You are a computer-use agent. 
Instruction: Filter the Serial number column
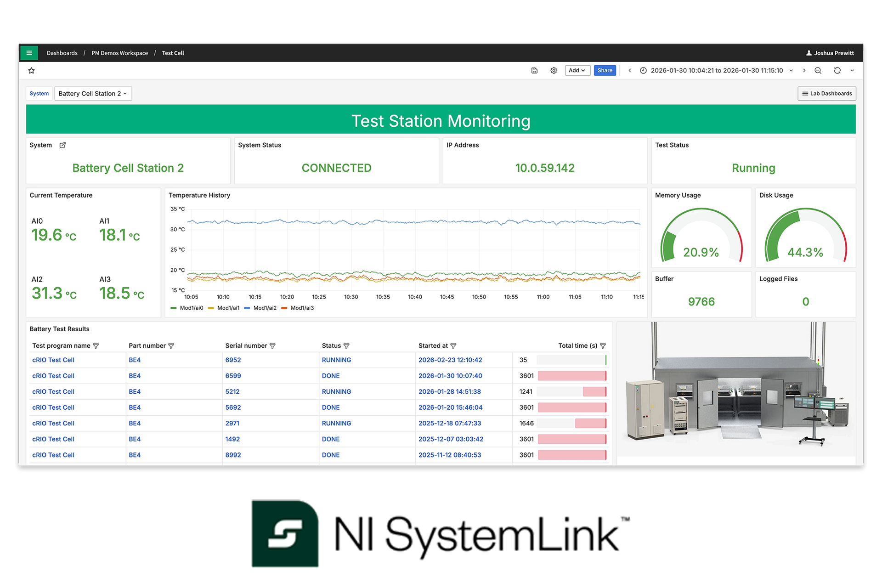coord(272,346)
